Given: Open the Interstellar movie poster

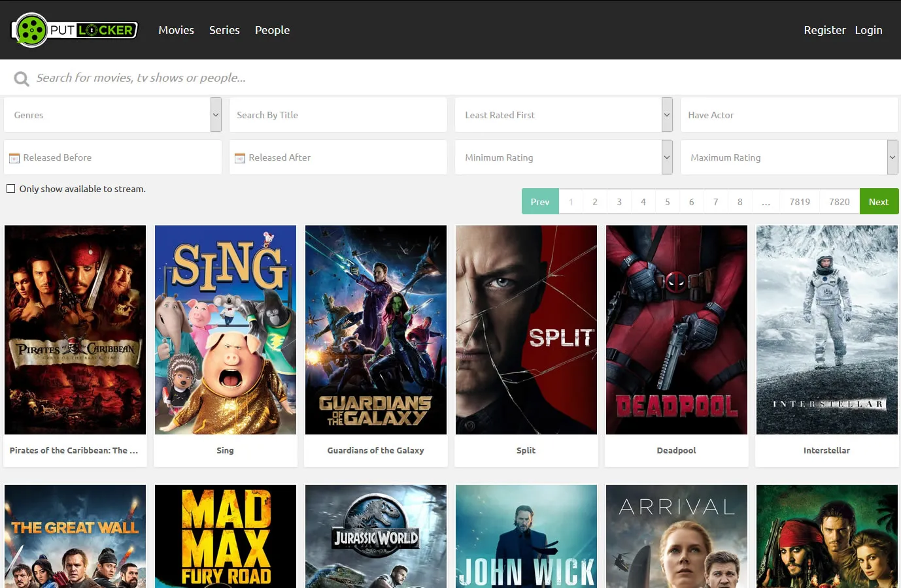Looking at the screenshot, I should click(827, 330).
